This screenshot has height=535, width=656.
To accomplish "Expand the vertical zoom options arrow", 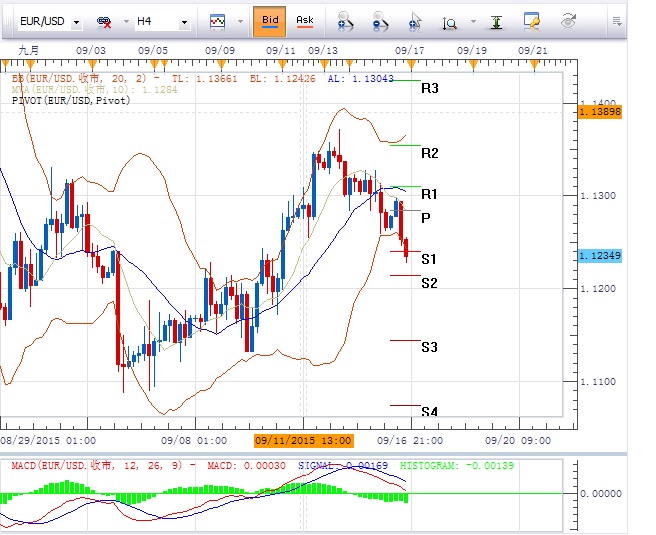I will (473, 21).
